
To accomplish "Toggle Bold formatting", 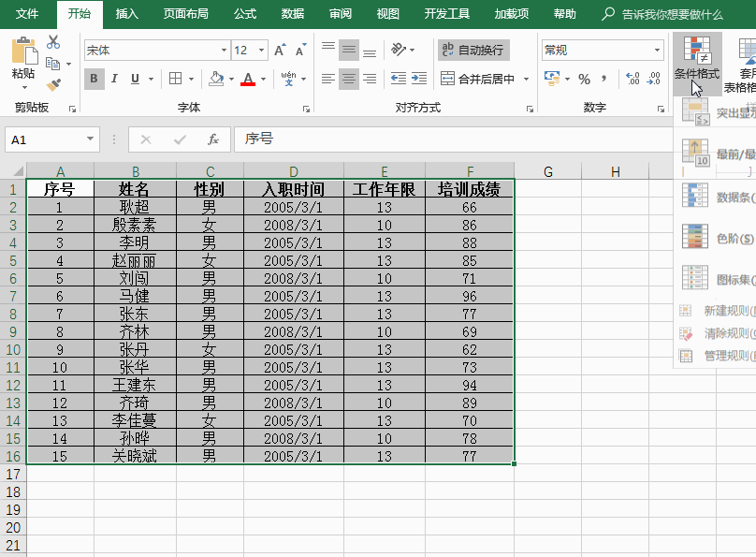I will [x=94, y=79].
